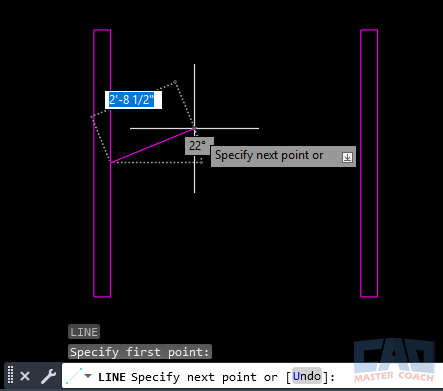Click the 22° angle input box

tap(198, 146)
